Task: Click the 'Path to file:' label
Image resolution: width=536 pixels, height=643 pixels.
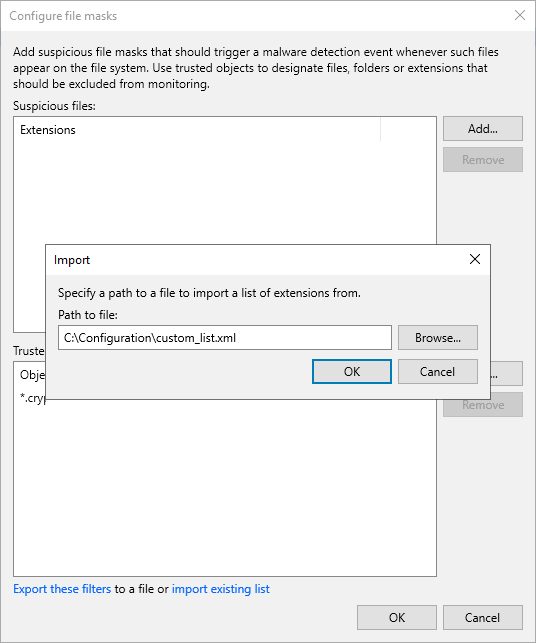Action: click(x=88, y=315)
